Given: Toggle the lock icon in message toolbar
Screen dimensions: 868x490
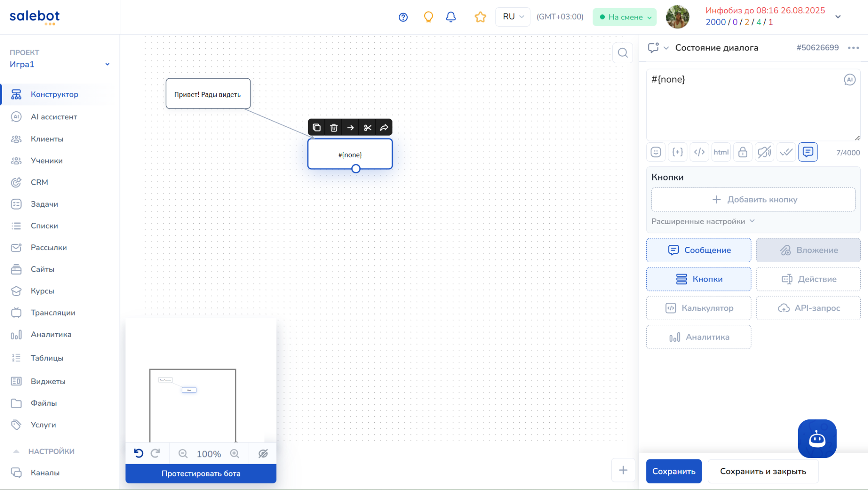Looking at the screenshot, I should pos(743,152).
